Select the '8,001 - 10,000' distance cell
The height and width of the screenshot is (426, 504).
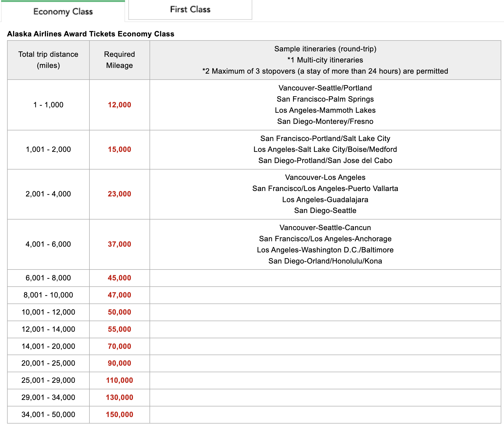pos(48,295)
